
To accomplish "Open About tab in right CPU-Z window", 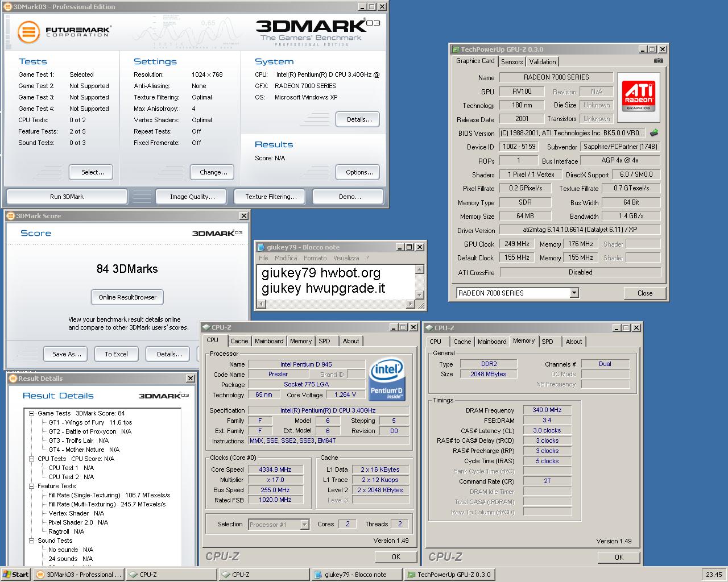I will [574, 342].
